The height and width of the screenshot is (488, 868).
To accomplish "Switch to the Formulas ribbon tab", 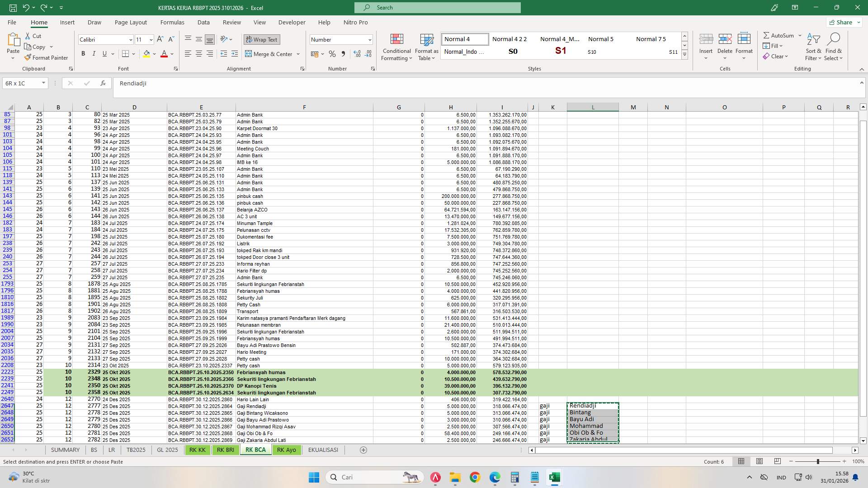I will (x=172, y=22).
